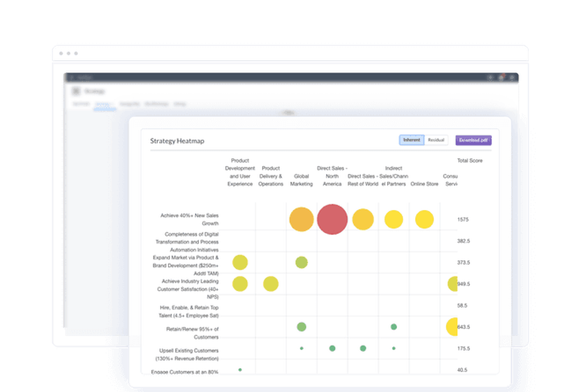The width and height of the screenshot is (563, 392).
Task: Click the rightmost icon in dark header bar
Action: (512, 78)
